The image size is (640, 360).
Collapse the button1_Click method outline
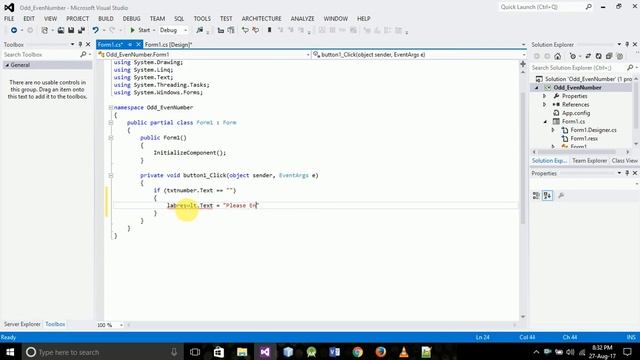[x=111, y=176]
